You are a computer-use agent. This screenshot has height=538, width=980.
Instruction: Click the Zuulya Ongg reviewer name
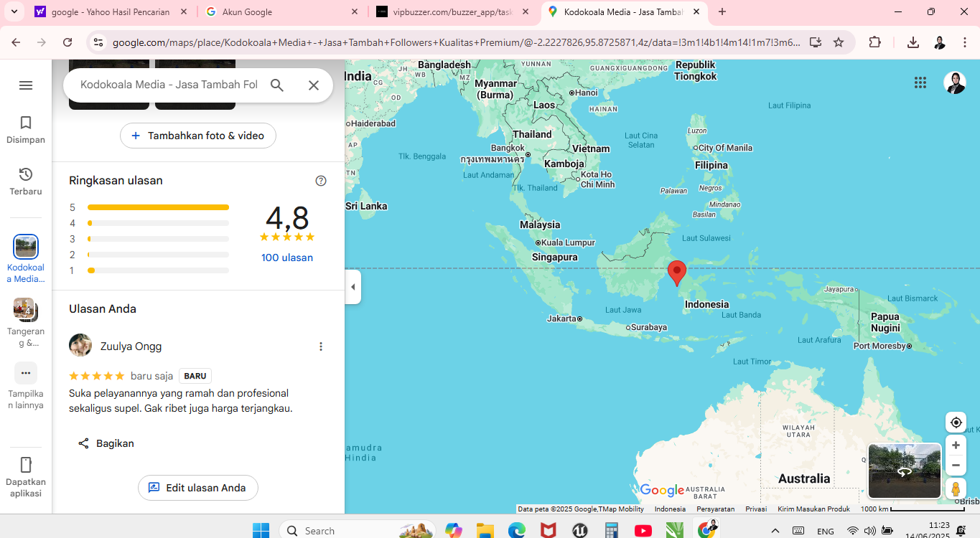pos(131,346)
